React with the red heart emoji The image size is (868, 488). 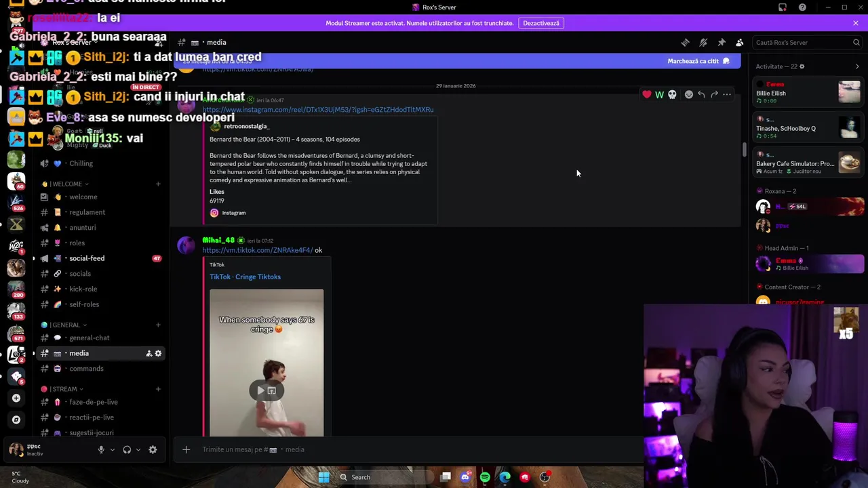[x=647, y=94]
